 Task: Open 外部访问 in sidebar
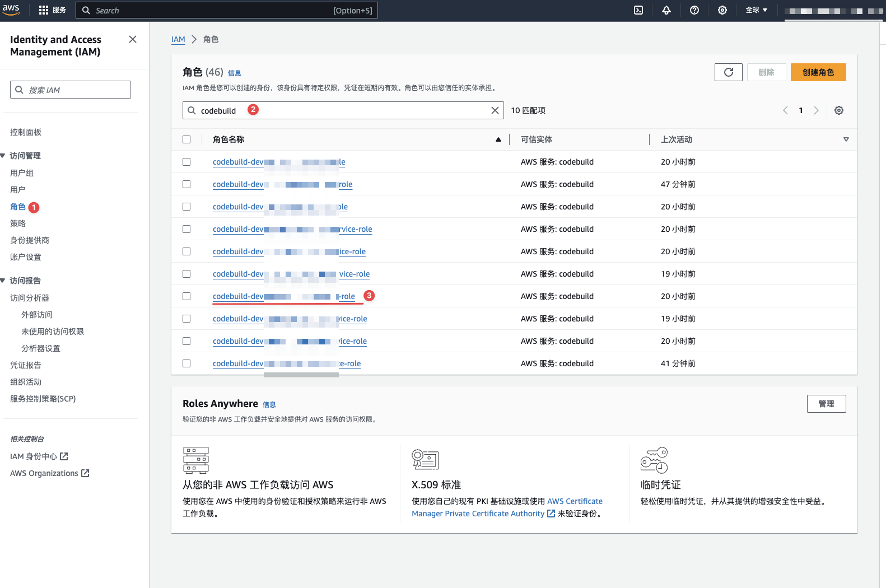(37, 315)
